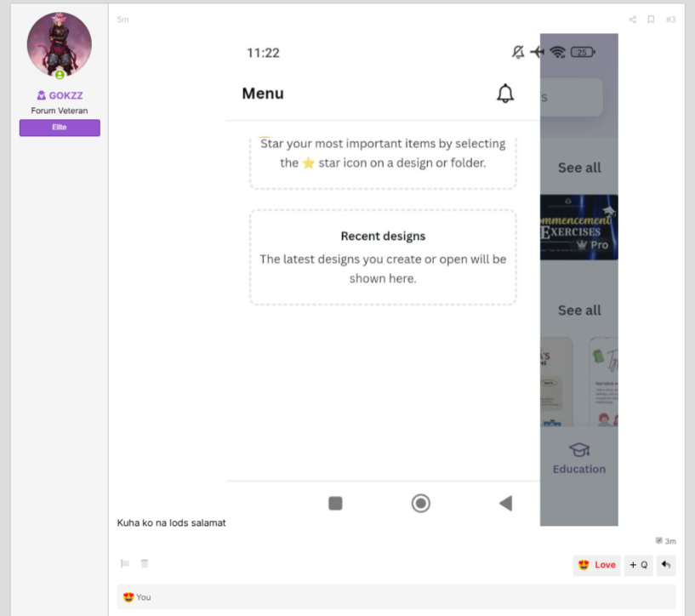Open the Commencement Exercises Pro template
695x616 pixels.
pos(578,227)
